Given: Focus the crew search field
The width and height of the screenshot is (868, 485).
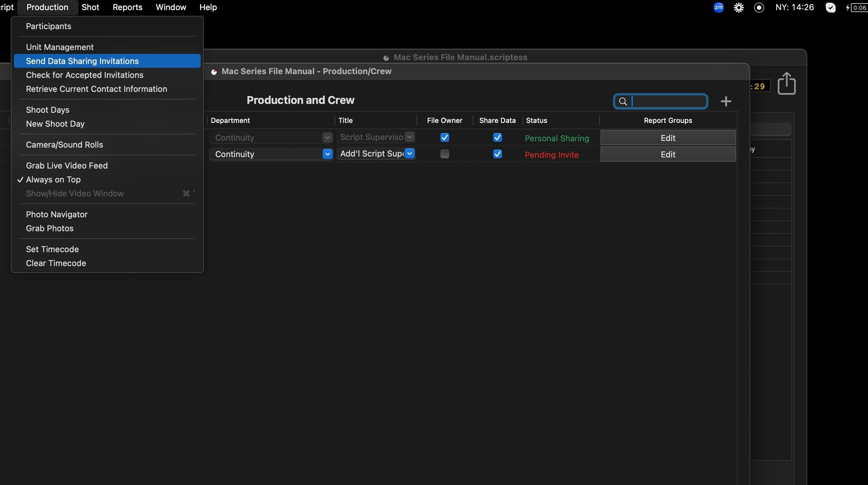Looking at the screenshot, I should [x=667, y=101].
